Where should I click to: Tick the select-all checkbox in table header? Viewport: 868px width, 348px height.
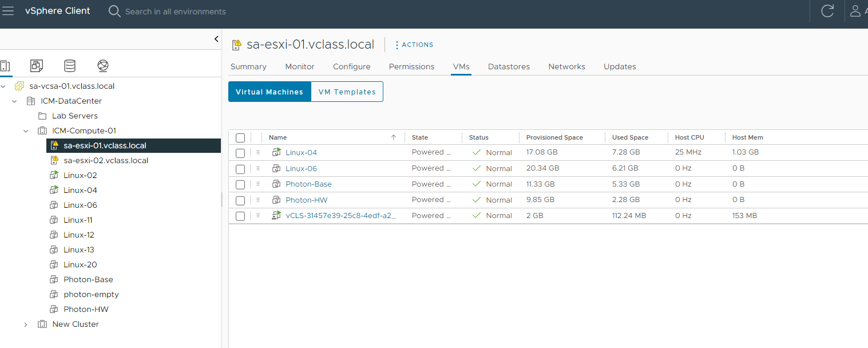[x=240, y=138]
